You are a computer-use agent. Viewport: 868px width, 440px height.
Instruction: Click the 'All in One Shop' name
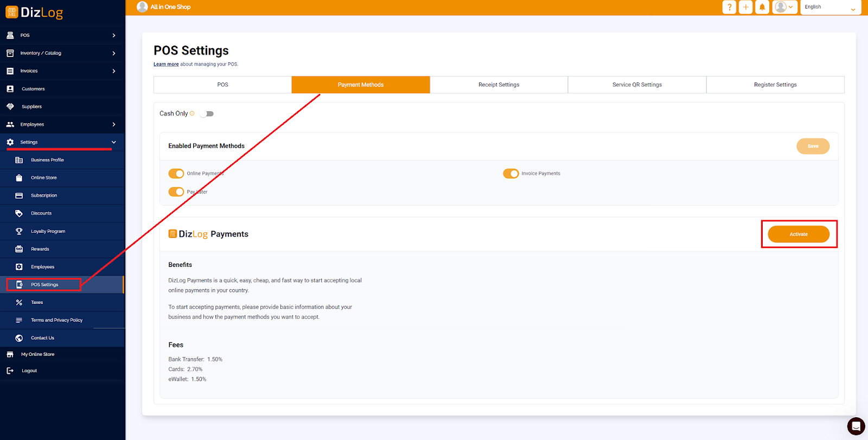click(x=170, y=7)
